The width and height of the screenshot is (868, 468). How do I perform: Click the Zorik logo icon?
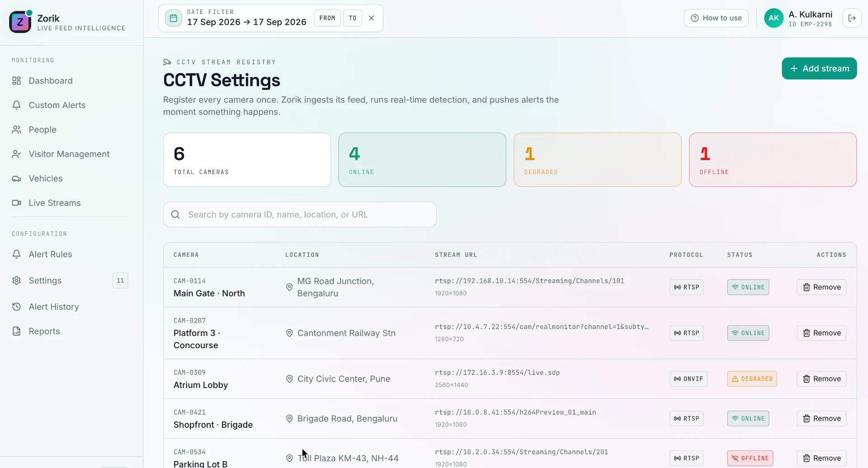[20, 22]
